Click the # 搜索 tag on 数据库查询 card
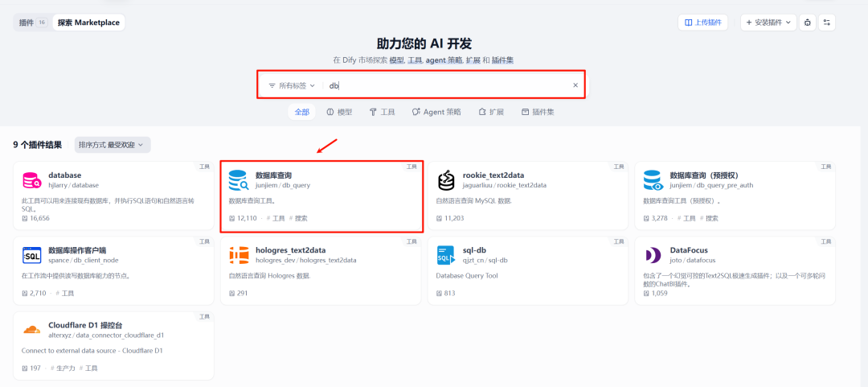 (298, 219)
